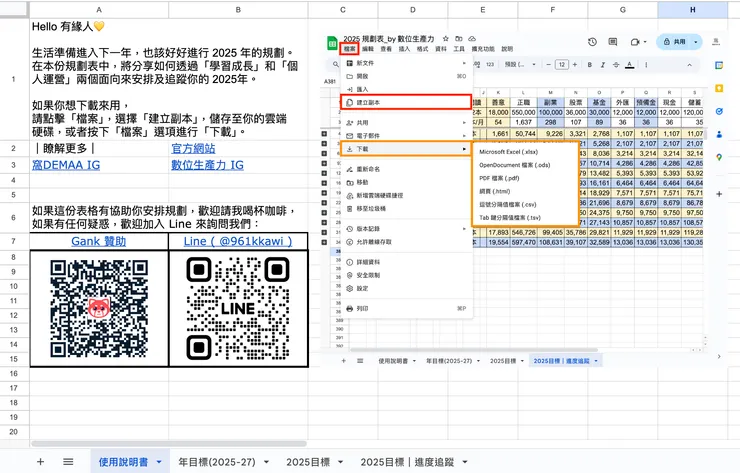Select row 6 header
This screenshot has width=740, height=473.
click(x=14, y=218)
